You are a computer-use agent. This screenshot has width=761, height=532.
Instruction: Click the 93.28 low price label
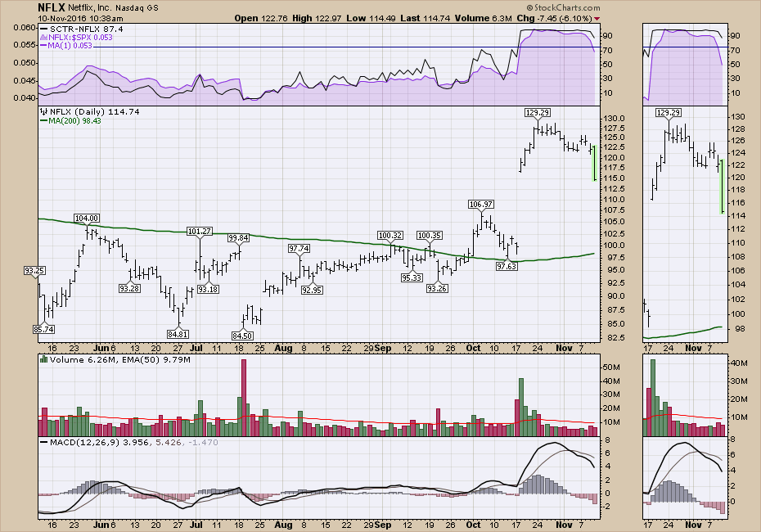point(129,288)
